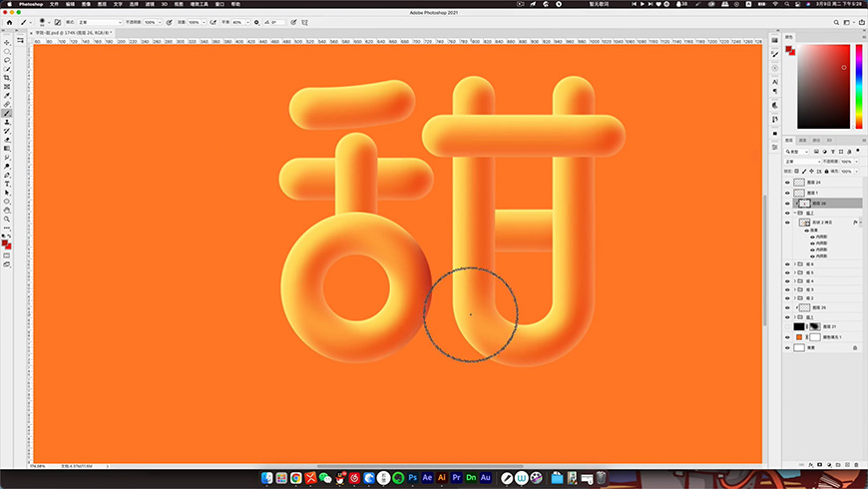868x489 pixels.
Task: Swap foreground and background colors
Action: pos(10,237)
